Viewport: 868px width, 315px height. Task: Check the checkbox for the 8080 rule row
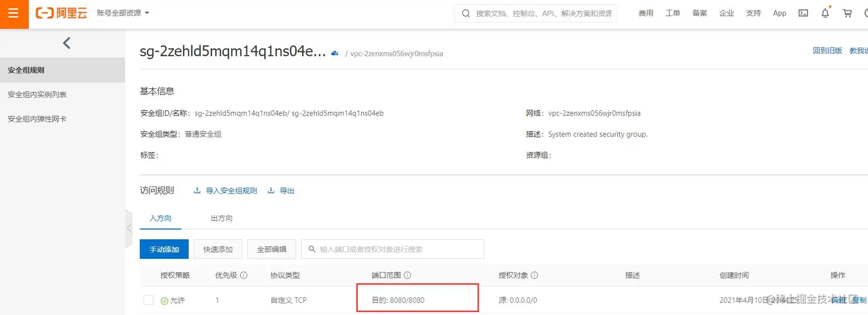click(x=149, y=300)
